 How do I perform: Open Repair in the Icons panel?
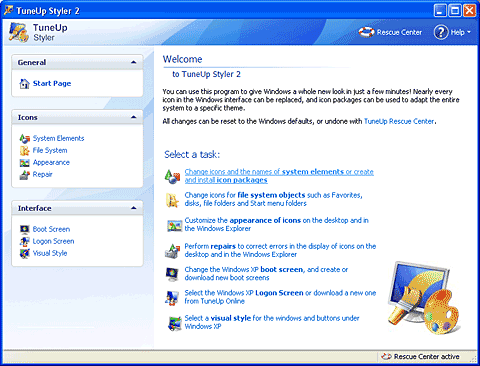42,174
